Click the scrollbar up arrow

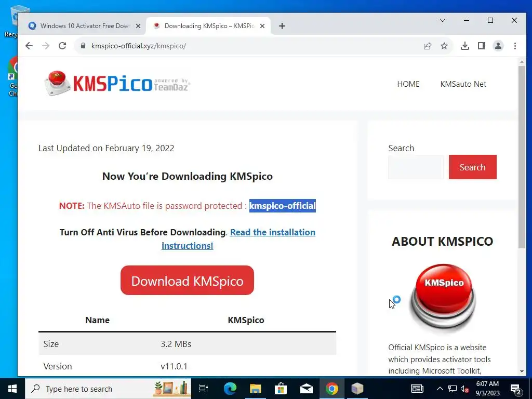coord(522,62)
